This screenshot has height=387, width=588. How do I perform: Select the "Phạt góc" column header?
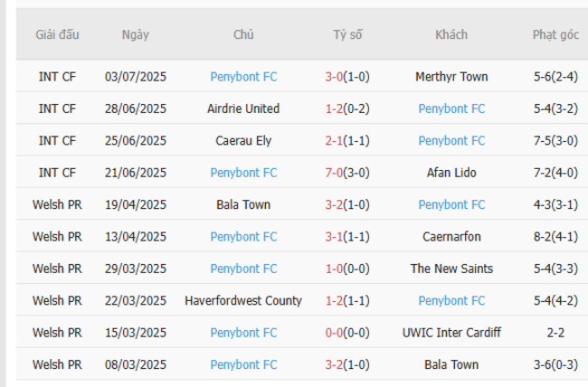(555, 35)
